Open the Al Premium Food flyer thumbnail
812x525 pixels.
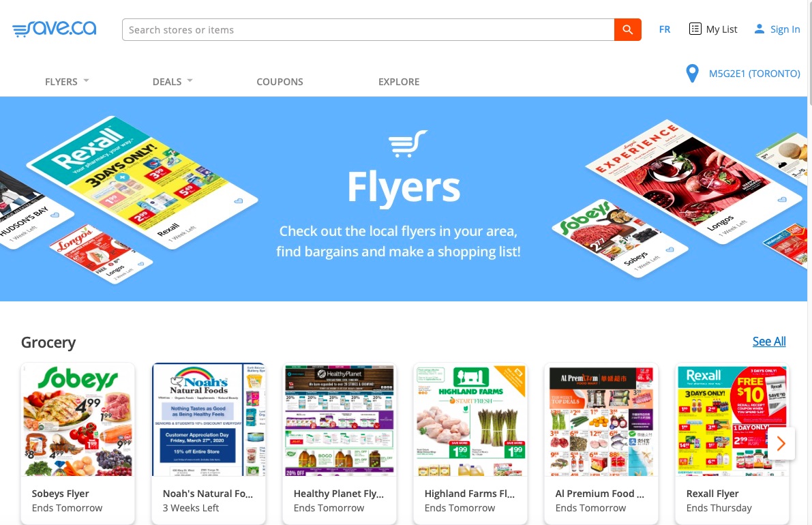(601, 419)
